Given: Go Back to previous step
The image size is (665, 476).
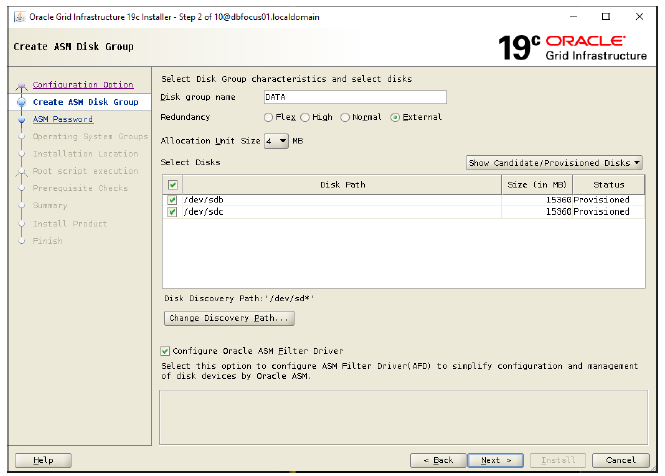Looking at the screenshot, I should click(x=439, y=460).
